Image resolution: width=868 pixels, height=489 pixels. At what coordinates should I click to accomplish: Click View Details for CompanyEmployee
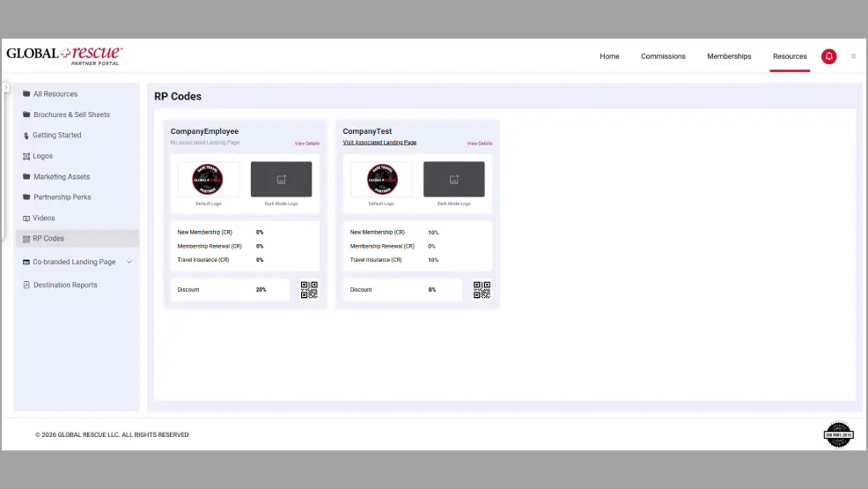click(x=306, y=144)
